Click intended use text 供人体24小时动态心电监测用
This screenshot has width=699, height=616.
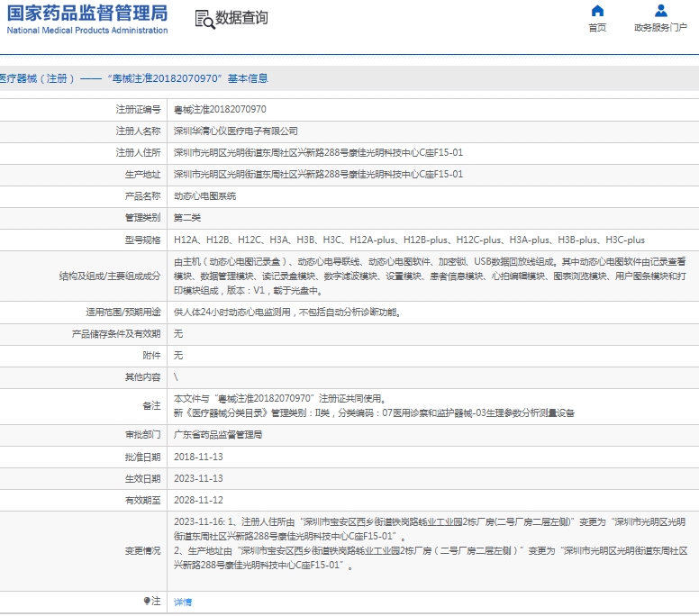[x=287, y=312]
